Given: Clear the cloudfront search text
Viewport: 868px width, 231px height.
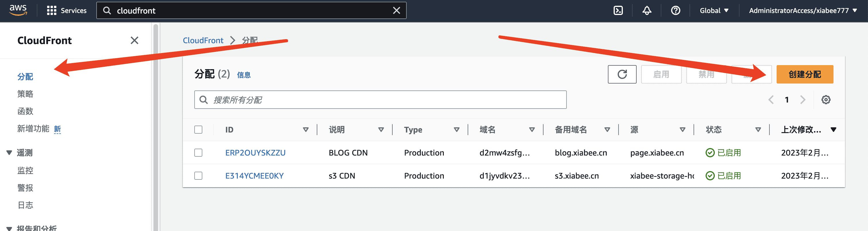Looking at the screenshot, I should coord(396,10).
